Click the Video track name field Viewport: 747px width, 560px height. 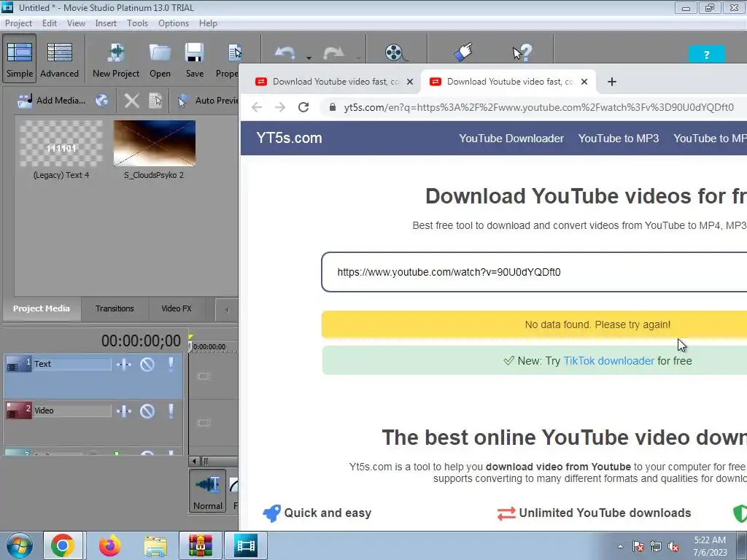pos(72,411)
